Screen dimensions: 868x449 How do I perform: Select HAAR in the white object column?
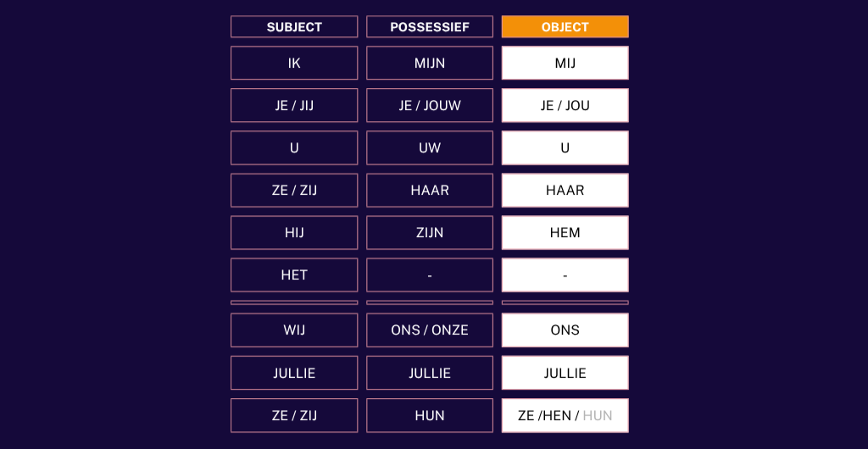[565, 191]
